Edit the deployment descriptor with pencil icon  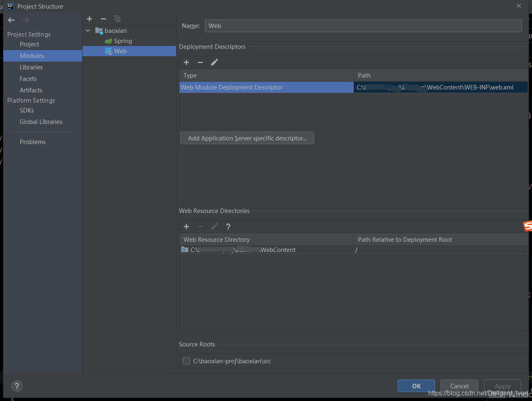[x=214, y=62]
